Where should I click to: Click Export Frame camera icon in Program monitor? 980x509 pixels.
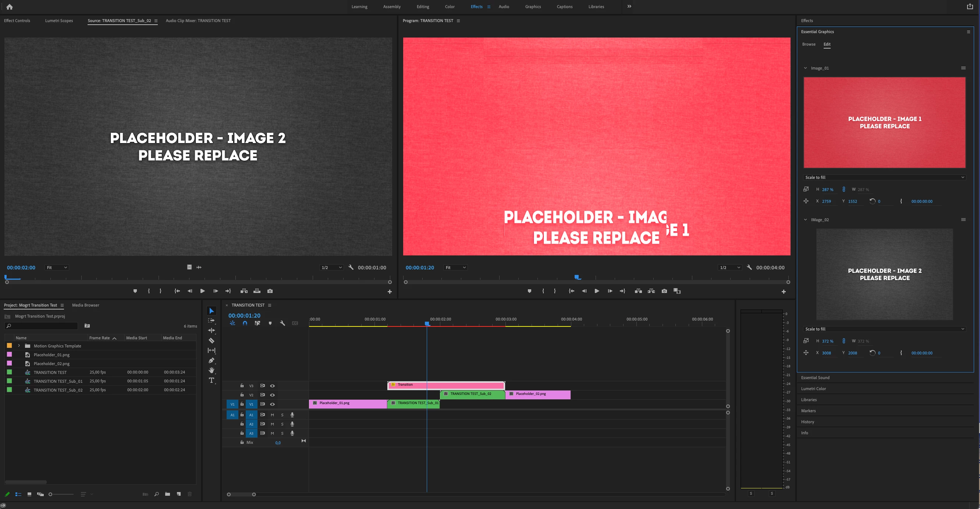click(664, 291)
